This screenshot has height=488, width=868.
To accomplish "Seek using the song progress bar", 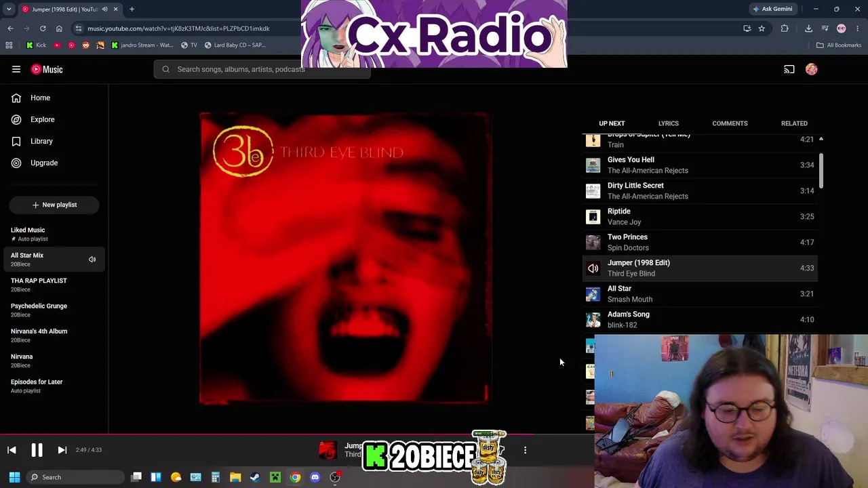I will 297,434.
